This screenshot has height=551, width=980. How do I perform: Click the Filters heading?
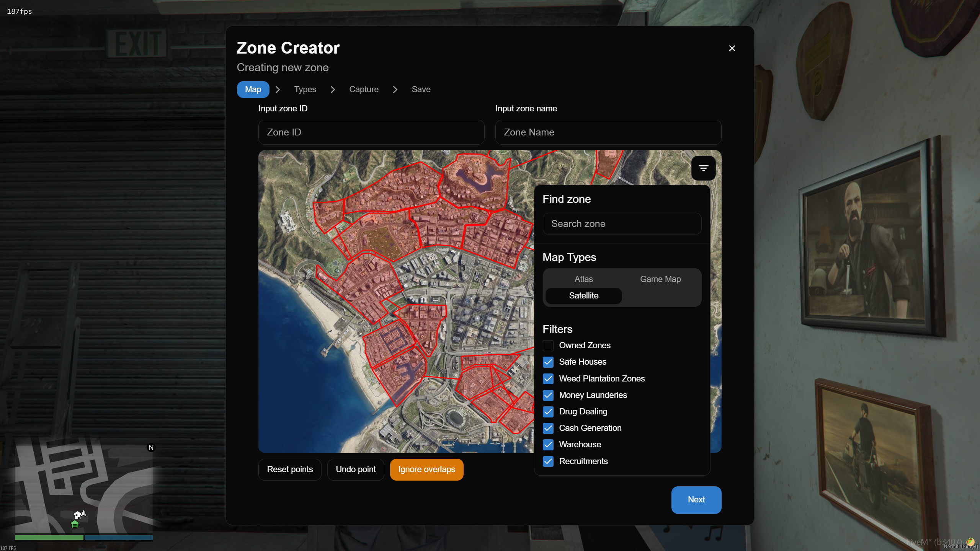(x=557, y=329)
